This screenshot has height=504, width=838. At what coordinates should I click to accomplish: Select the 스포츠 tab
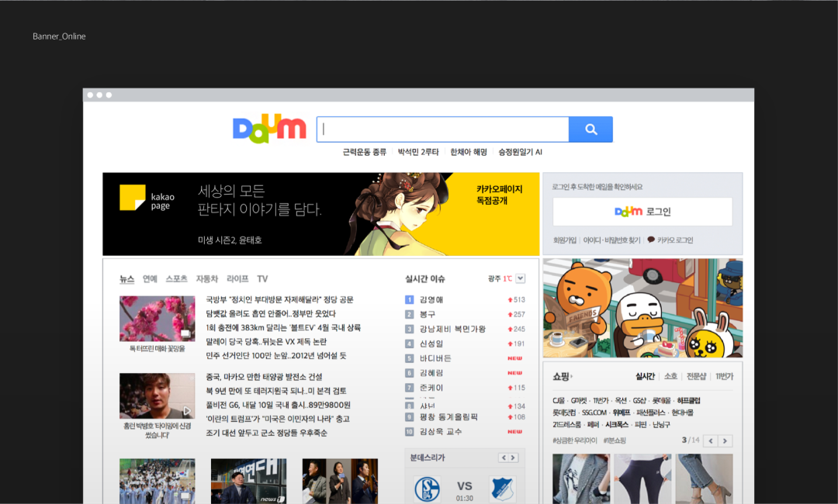pos(176,278)
